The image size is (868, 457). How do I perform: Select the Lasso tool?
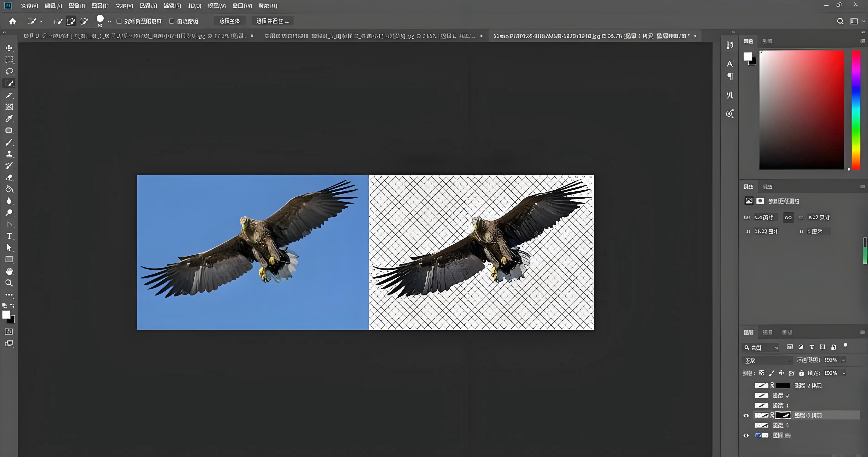click(x=9, y=72)
